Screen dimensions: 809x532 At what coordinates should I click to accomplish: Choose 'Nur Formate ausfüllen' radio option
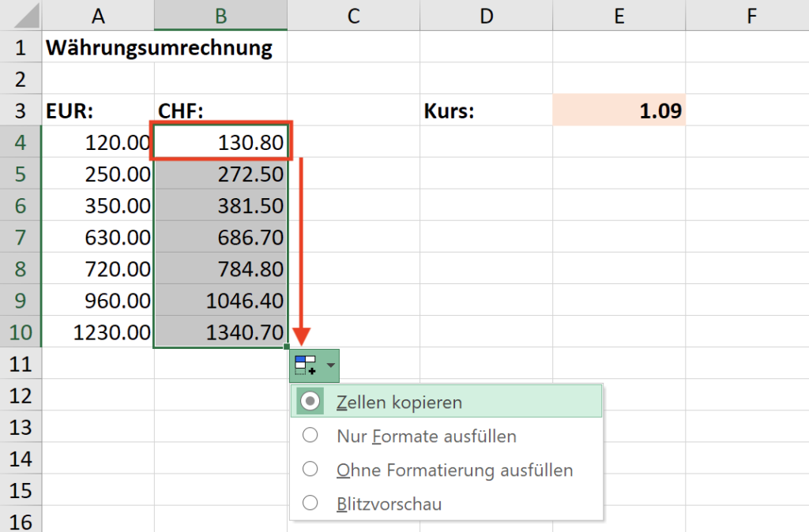(310, 436)
